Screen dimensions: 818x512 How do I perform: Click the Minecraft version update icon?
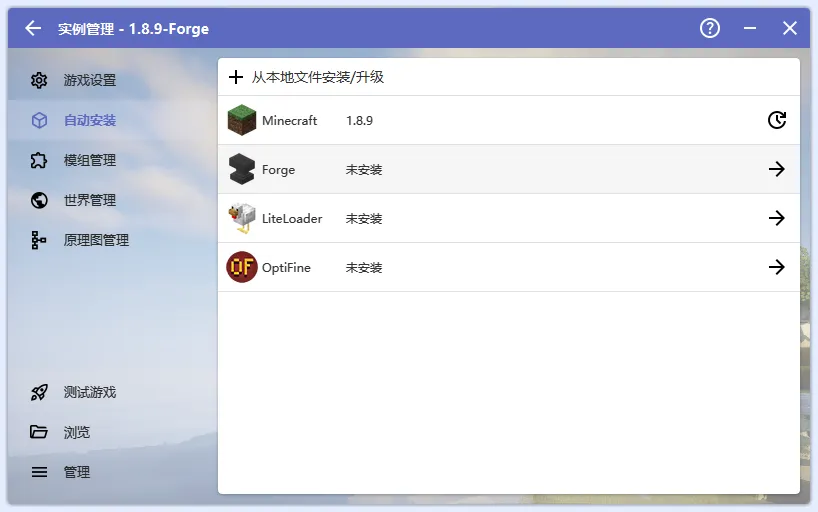(776, 120)
